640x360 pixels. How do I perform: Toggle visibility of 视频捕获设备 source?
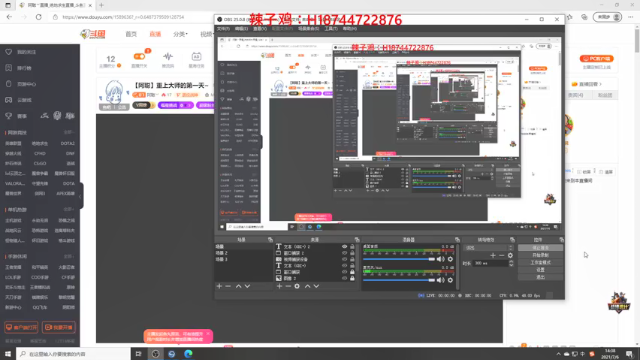344,259
